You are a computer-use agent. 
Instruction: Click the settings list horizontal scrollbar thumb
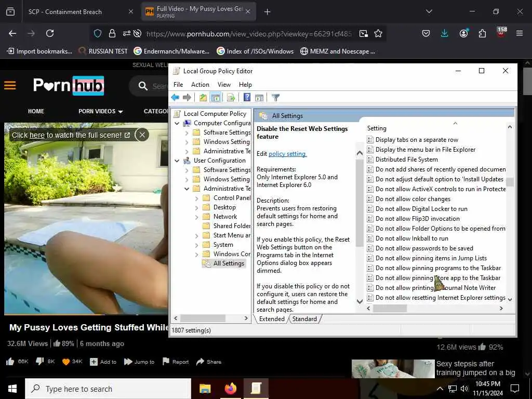coord(390,309)
